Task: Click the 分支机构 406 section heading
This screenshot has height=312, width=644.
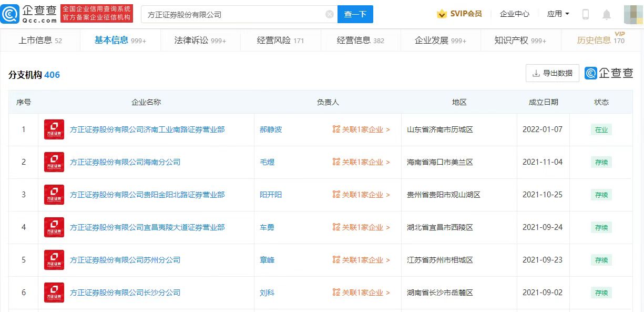Action: 34,75
